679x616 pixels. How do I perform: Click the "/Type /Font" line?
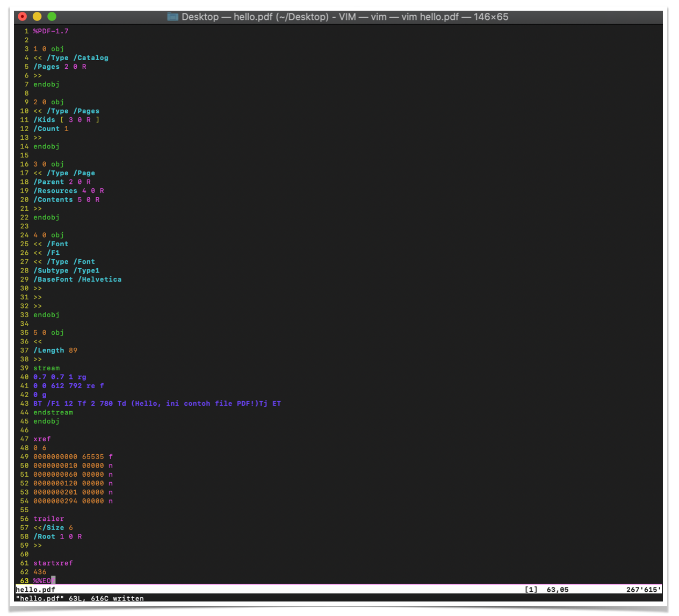tap(64, 262)
